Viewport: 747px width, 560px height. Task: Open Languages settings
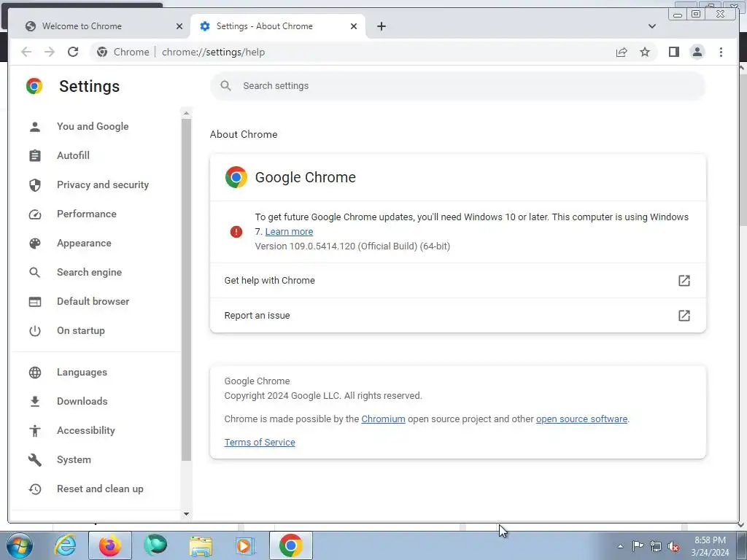[82, 373]
